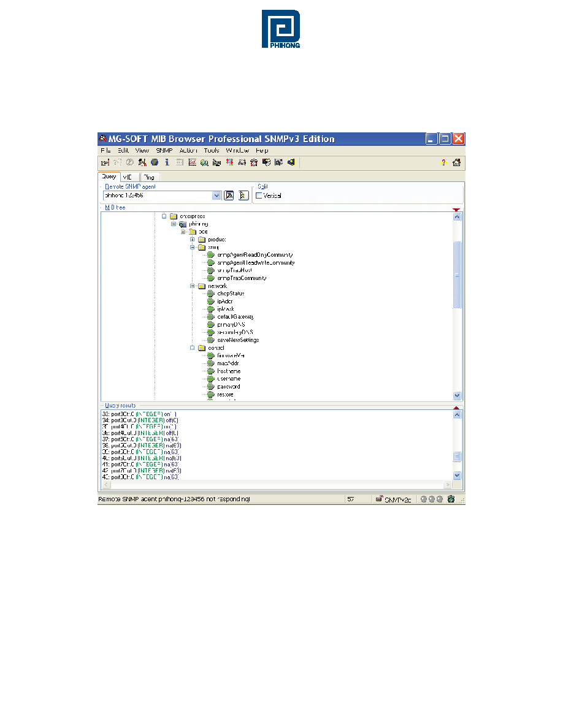Open the File menu
Image resolution: width=563 pixels, height=728 pixels.
pos(106,150)
